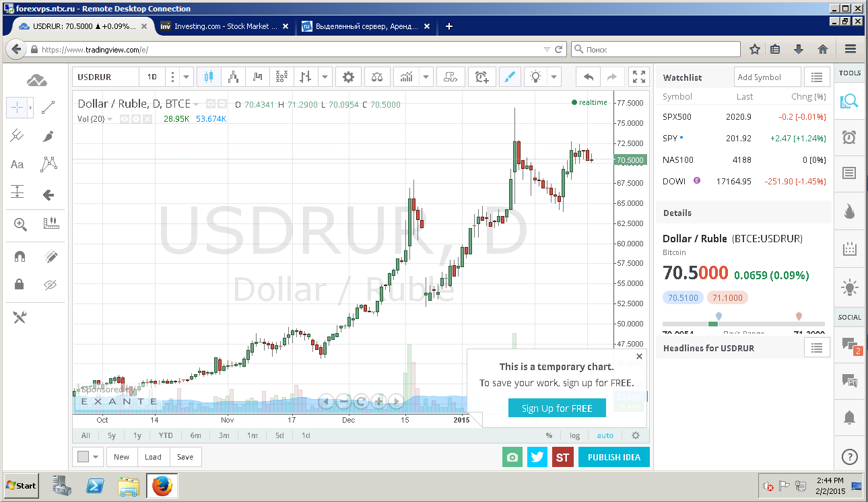The image size is (868, 502).
Task: Activate the zoom in magnifier tool
Action: 20,224
